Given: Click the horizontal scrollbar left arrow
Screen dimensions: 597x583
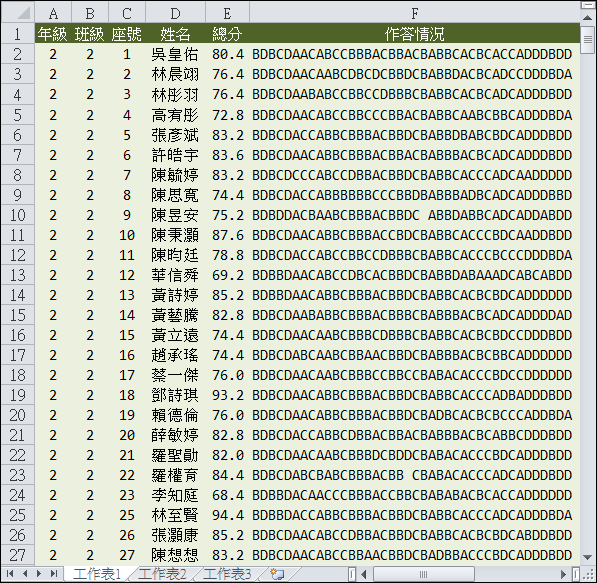Looking at the screenshot, I should point(364,574).
